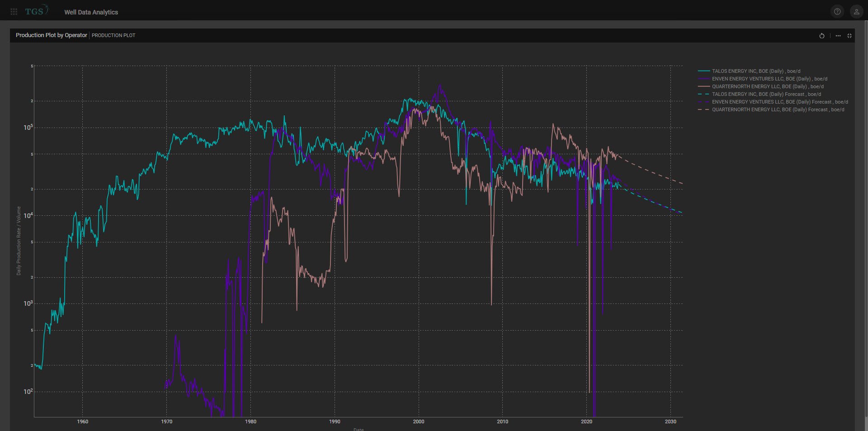Refresh the production plot
The height and width of the screenshot is (431, 868).
pos(822,36)
